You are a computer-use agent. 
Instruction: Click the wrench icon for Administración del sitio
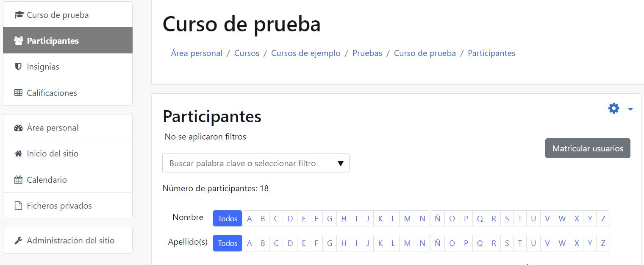pos(18,240)
